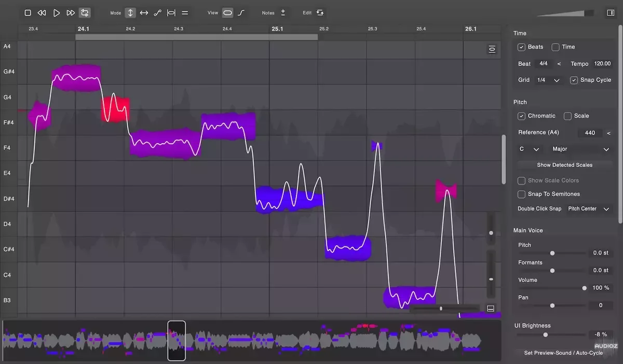This screenshot has height=364, width=623.
Task: Click the small panel icon at editor bottom right
Action: 491,309
